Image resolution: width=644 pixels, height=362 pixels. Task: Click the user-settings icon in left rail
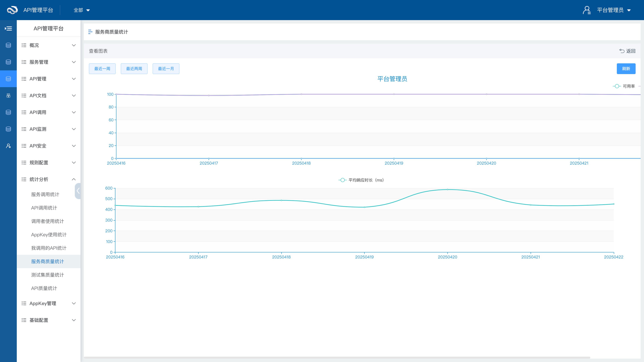[8, 146]
